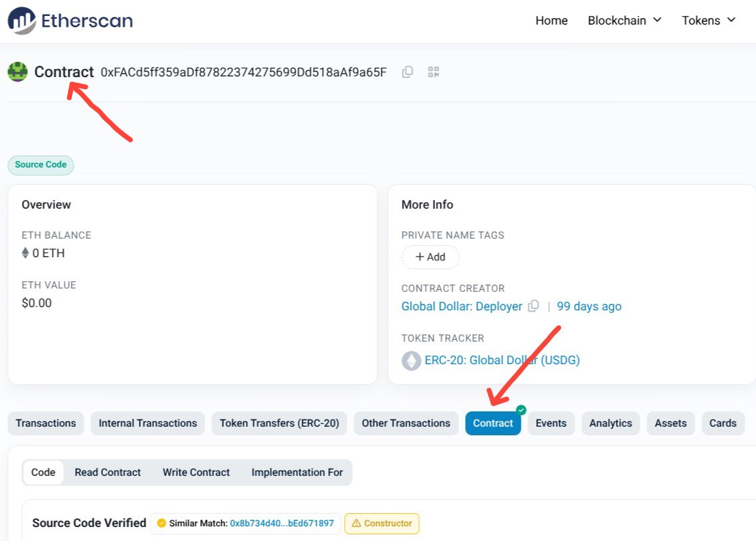
Task: Open the Analytics tab
Action: tap(611, 423)
